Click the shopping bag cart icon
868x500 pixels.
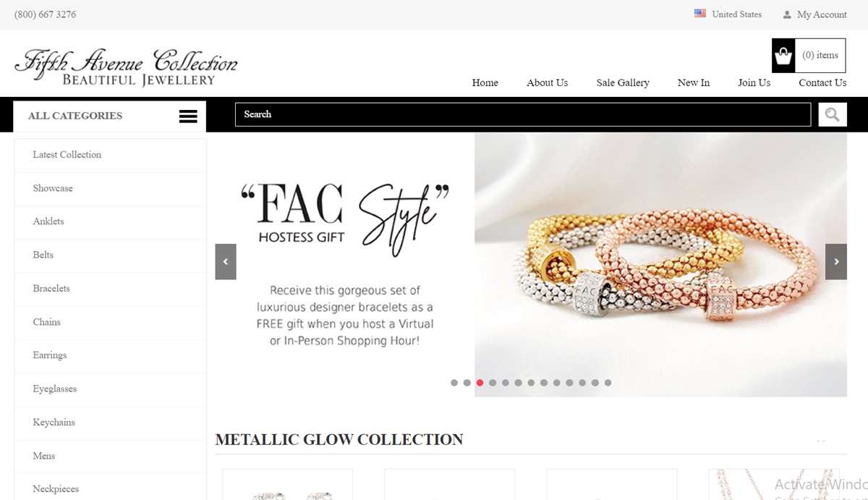tap(783, 56)
